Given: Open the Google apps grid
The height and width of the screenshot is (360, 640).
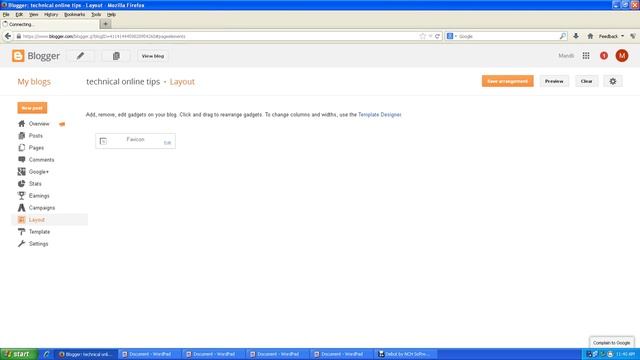Looking at the screenshot, I should (x=586, y=56).
